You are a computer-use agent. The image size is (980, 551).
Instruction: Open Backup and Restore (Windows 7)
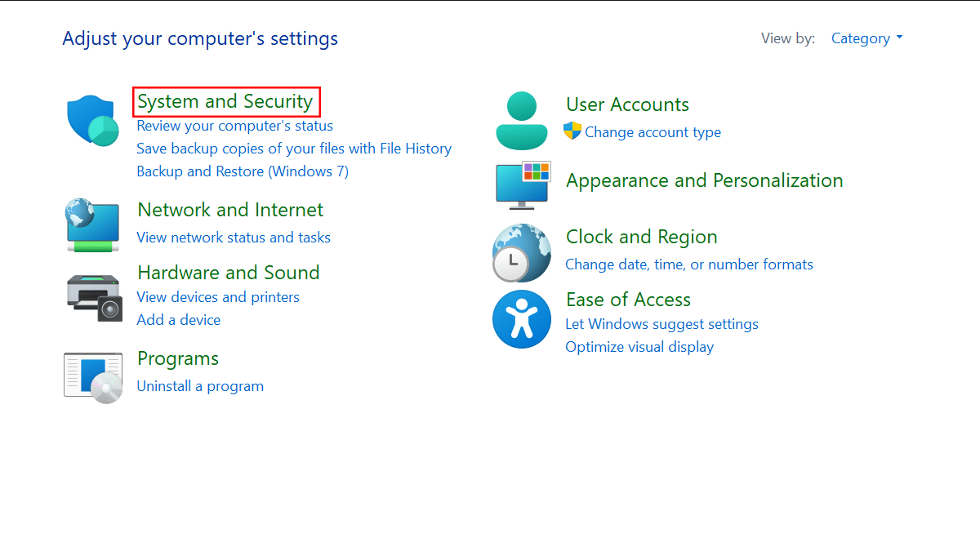coord(243,171)
